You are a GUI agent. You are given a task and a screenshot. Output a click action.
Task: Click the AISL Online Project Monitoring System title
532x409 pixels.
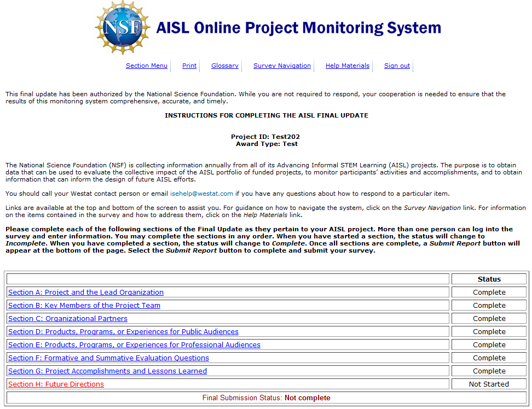click(299, 28)
